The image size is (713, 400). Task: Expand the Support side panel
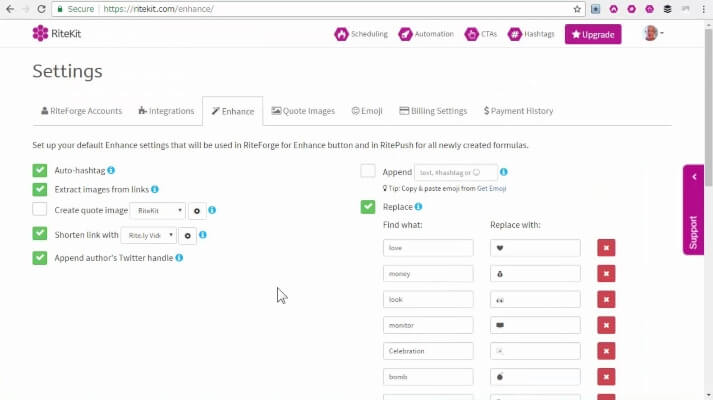pos(693,210)
